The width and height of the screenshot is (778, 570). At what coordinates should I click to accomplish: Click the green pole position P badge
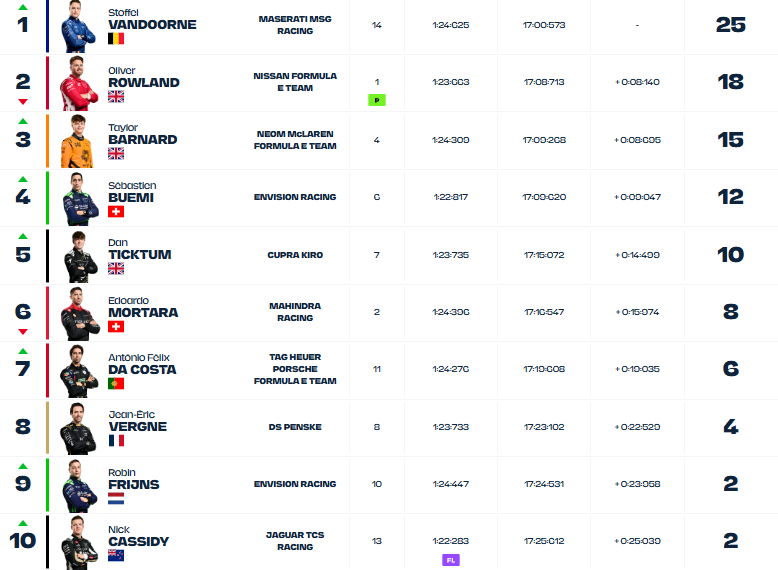click(377, 100)
